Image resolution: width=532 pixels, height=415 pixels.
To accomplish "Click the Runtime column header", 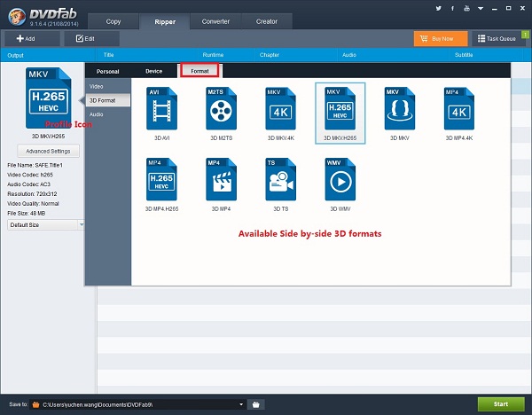I will tap(213, 55).
